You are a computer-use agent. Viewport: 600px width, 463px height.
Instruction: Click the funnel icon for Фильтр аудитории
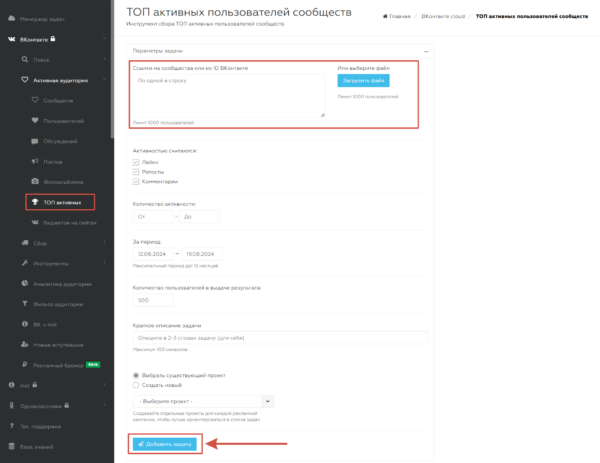coord(25,303)
